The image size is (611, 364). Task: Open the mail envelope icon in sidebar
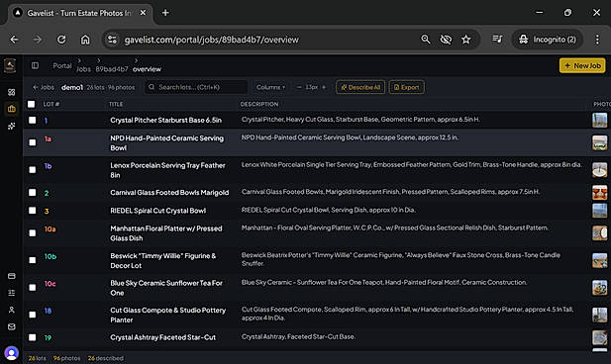tap(11, 326)
